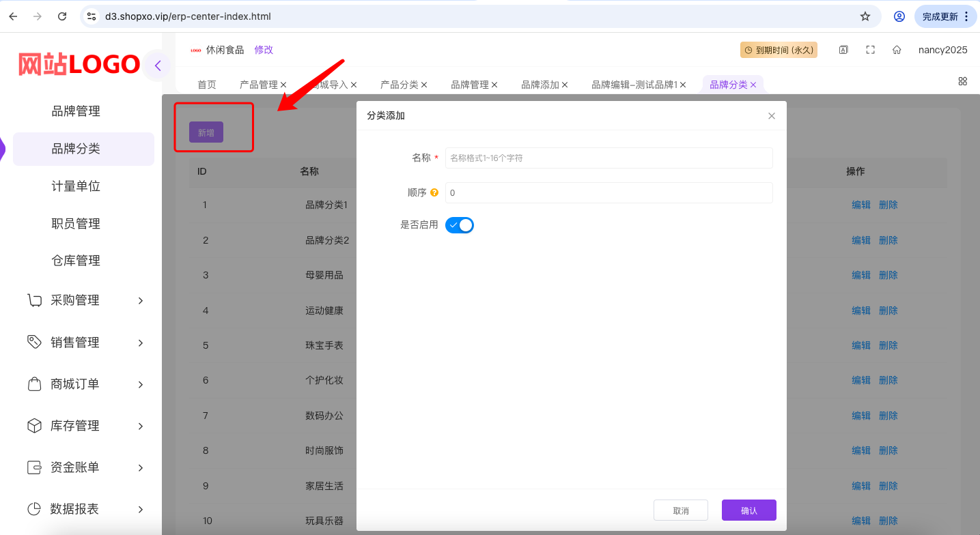Open the grid icon beside the tabs
980x535 pixels.
[963, 81]
